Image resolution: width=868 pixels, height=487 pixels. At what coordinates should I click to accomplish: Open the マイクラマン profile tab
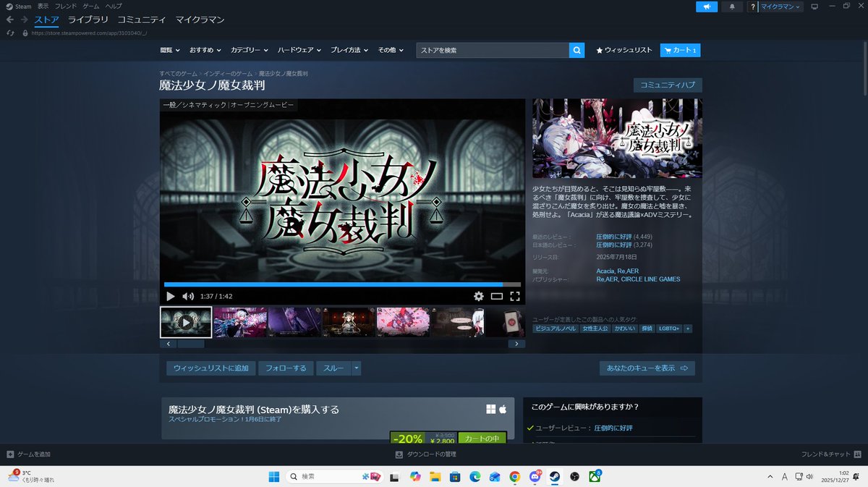(x=200, y=20)
